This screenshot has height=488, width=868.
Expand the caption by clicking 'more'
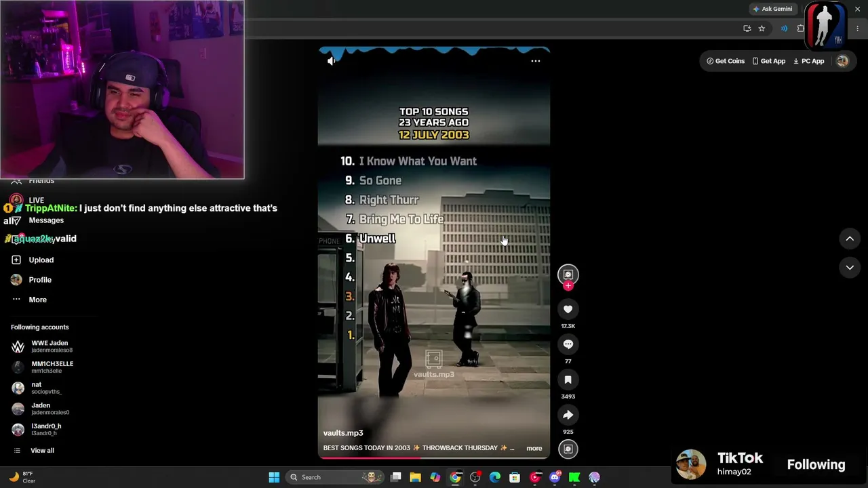[534, 448]
